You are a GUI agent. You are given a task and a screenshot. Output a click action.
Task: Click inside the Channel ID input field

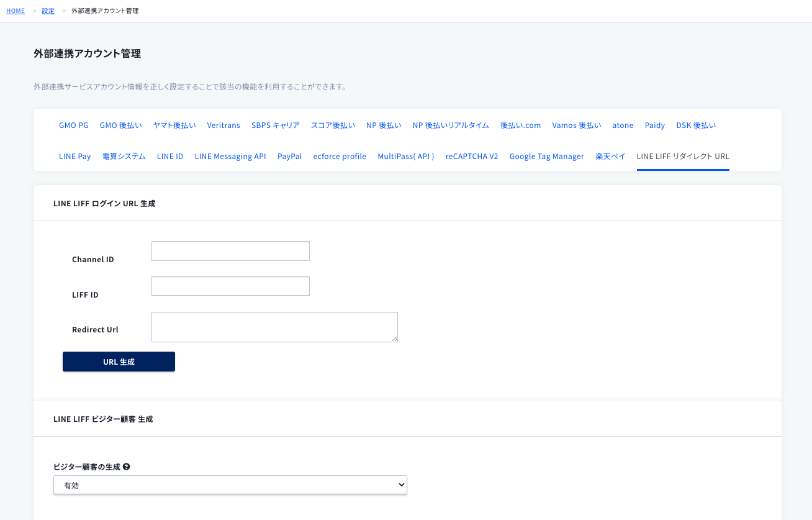(x=230, y=250)
